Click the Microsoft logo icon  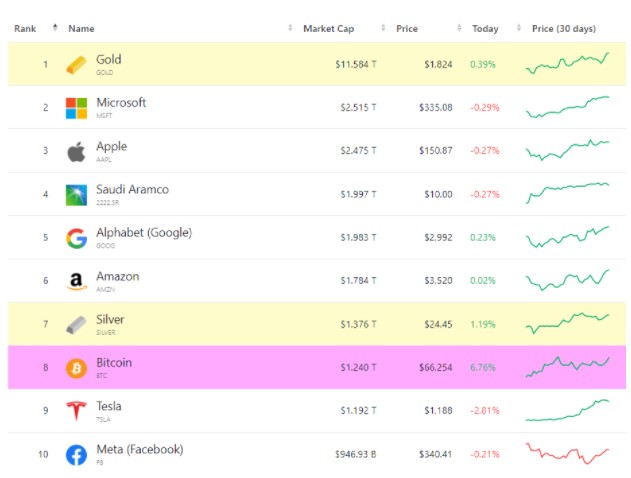click(76, 108)
